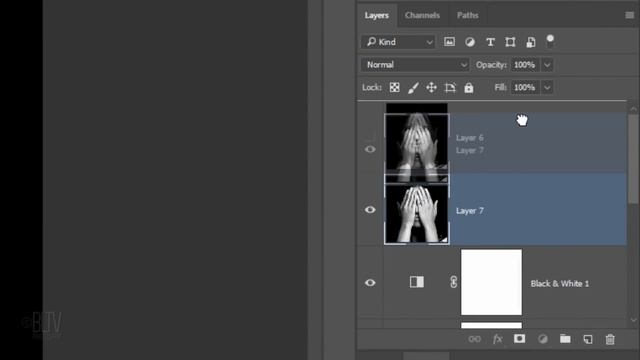Open the Kind filter dropdown
This screenshot has height=360, width=640.
point(398,42)
